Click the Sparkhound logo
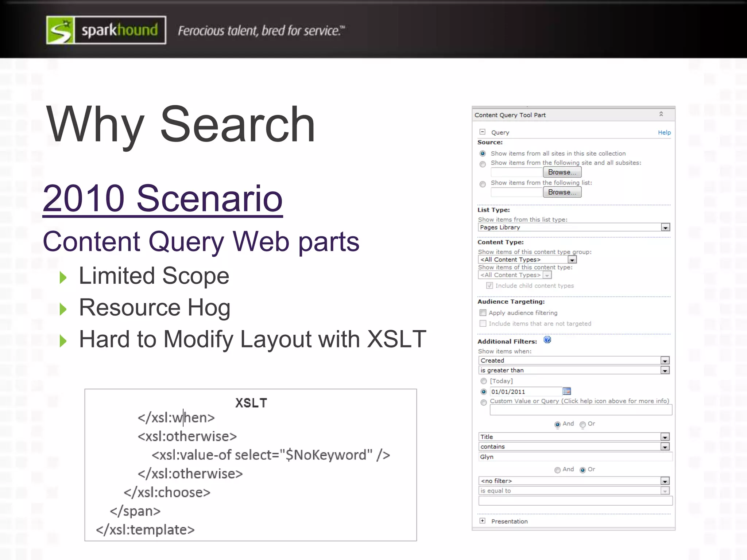This screenshot has width=747, height=560. (106, 30)
